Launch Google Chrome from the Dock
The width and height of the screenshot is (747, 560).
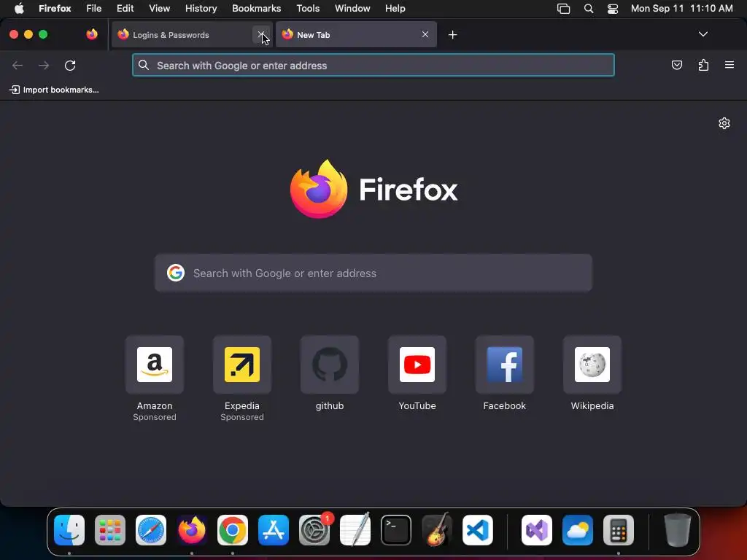tap(233, 530)
